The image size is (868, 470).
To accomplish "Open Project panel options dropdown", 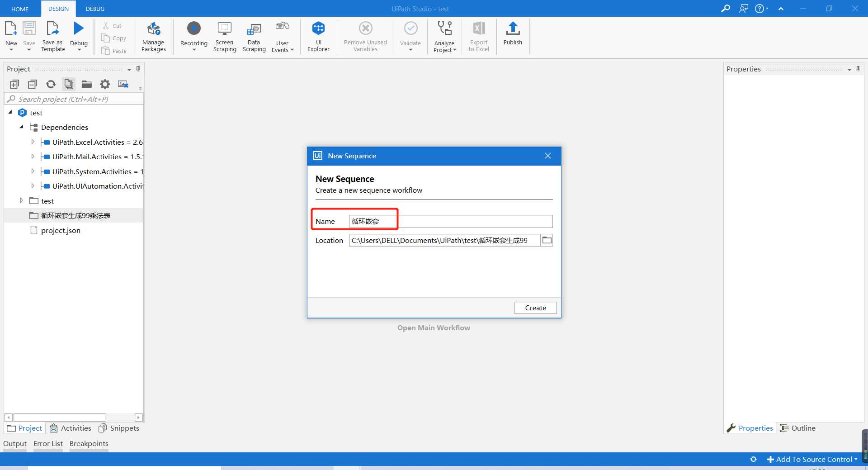I will coord(129,70).
